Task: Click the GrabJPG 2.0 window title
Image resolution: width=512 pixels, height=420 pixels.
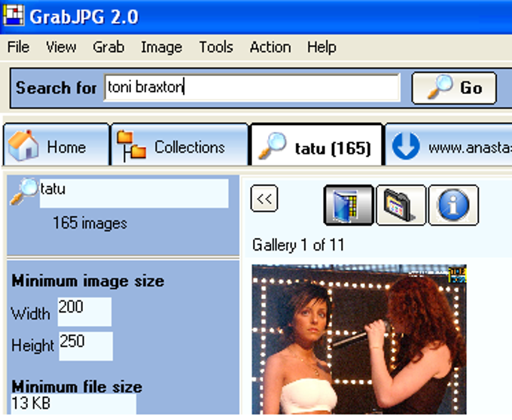Action: click(x=84, y=17)
